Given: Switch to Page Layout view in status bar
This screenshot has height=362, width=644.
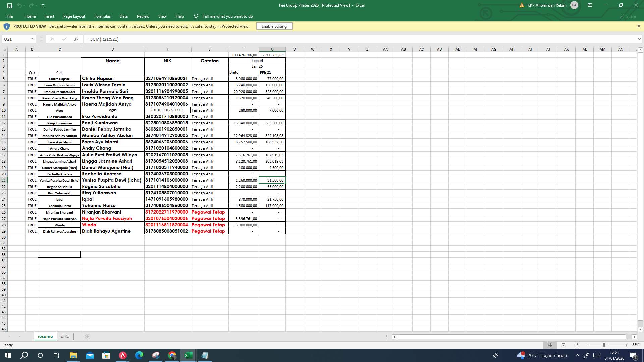Looking at the screenshot, I should [x=563, y=345].
